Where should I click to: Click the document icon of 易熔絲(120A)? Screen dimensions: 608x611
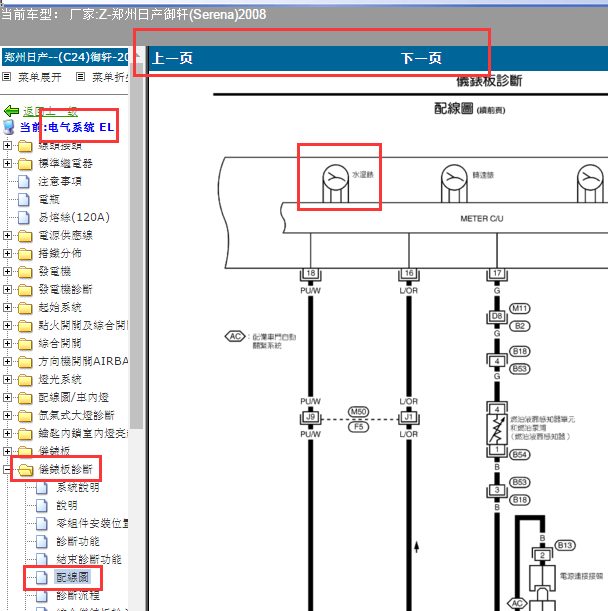(x=24, y=217)
